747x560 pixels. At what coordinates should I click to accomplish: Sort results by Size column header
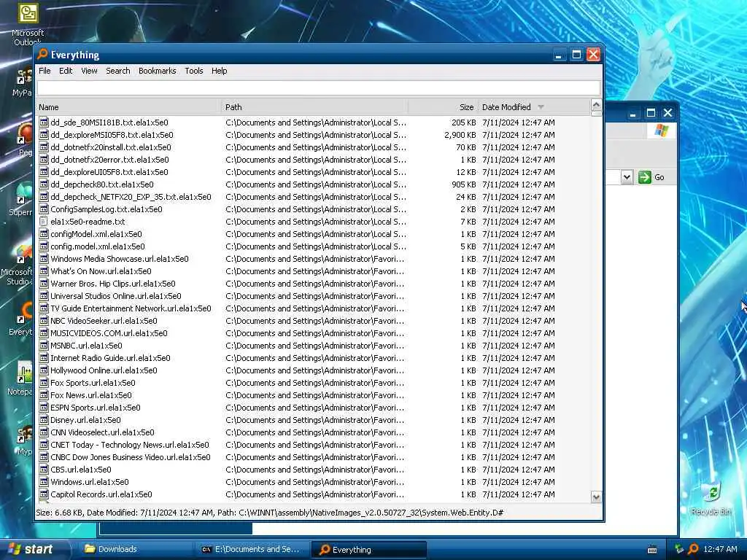pos(443,107)
